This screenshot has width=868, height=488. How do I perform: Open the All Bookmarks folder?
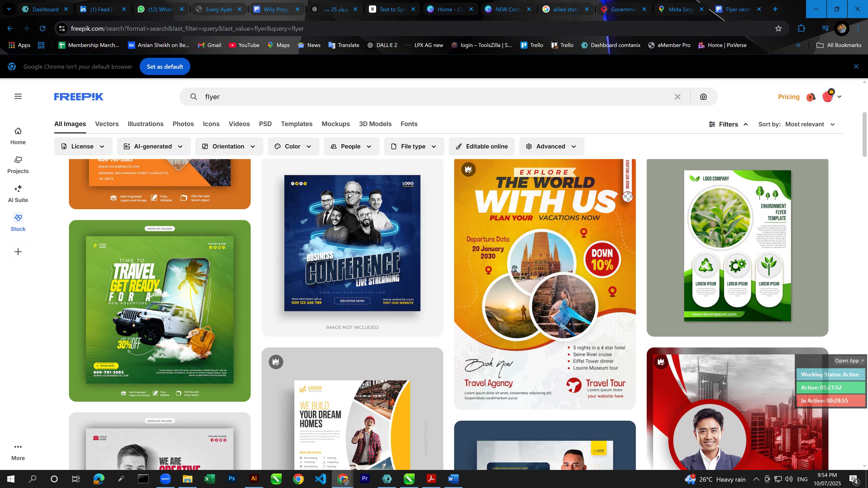pos(839,45)
